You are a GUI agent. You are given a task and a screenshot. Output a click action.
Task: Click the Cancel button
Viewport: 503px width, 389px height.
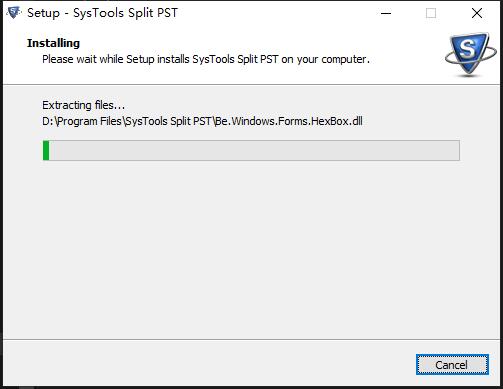452,365
